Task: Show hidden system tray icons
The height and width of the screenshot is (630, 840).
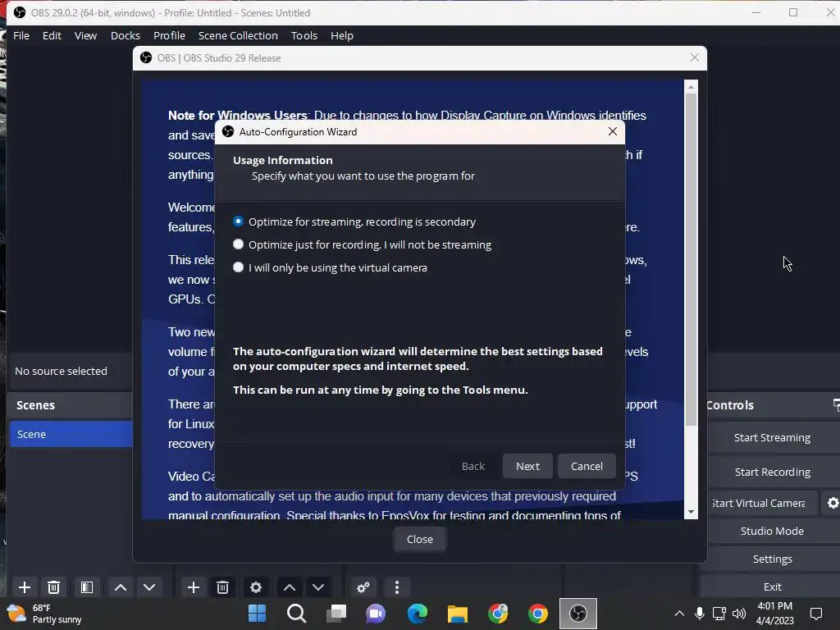Action: point(679,614)
